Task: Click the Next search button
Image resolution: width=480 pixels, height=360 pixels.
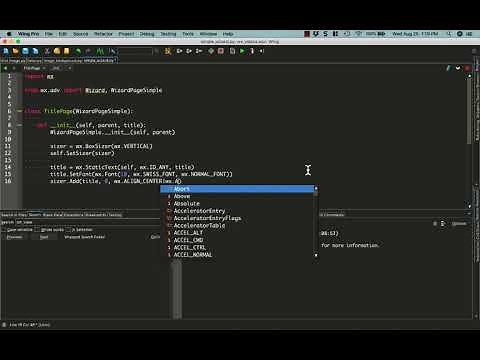Action: pyautogui.click(x=44, y=237)
